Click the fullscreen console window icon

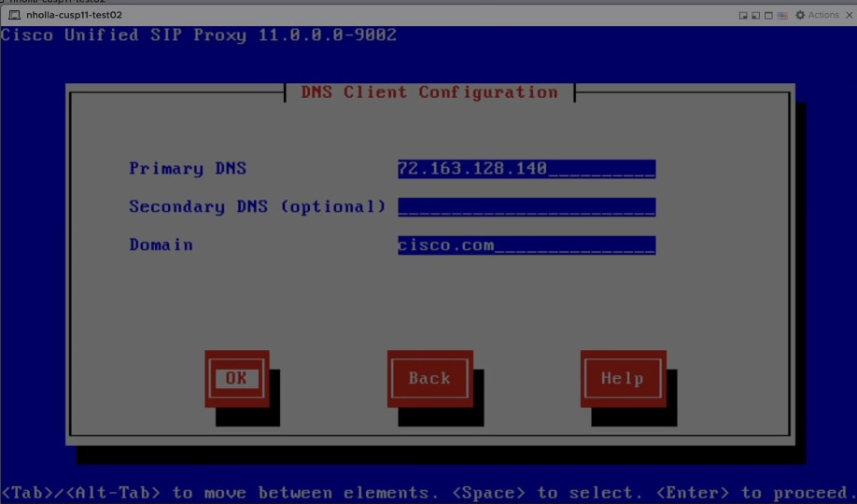pyautogui.click(x=768, y=15)
